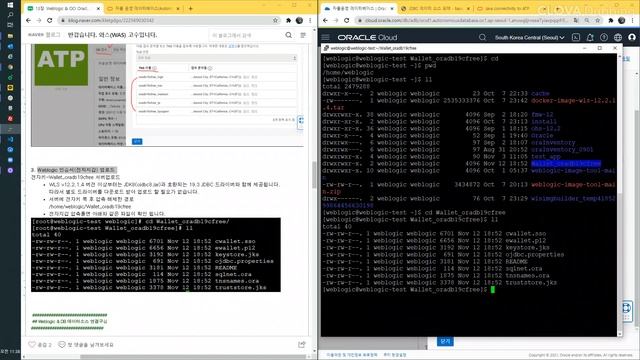The width and height of the screenshot is (640, 360).
Task: Open the profile avatar in left browser
Action: pos(299,20)
